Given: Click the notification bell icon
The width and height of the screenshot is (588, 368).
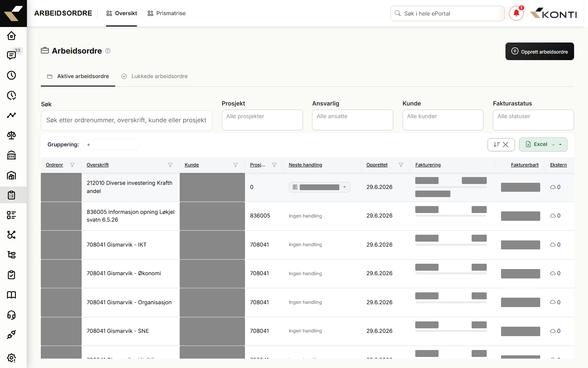Looking at the screenshot, I should (516, 13).
